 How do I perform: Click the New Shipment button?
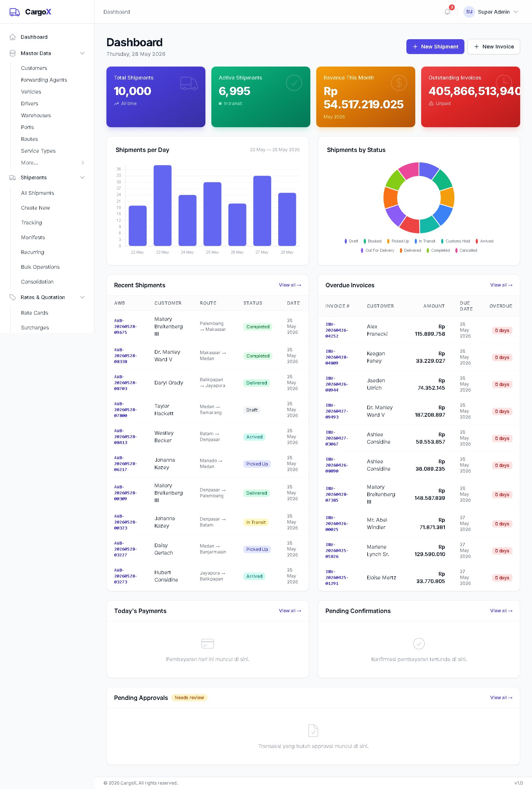pyautogui.click(x=435, y=47)
